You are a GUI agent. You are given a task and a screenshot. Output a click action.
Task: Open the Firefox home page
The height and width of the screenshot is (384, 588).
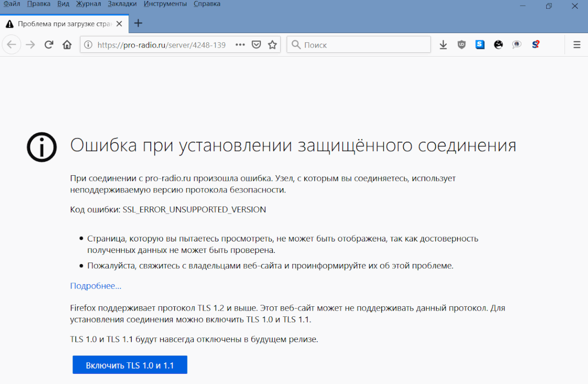tap(67, 45)
